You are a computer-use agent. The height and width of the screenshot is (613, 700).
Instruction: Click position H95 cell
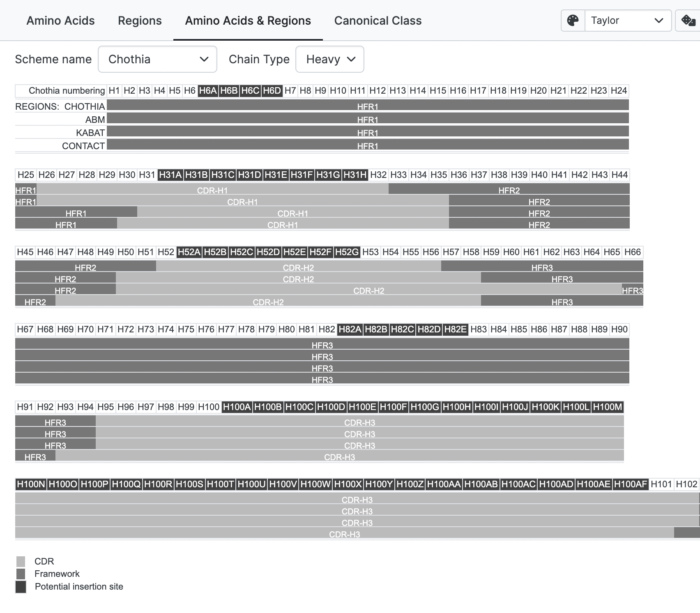106,407
